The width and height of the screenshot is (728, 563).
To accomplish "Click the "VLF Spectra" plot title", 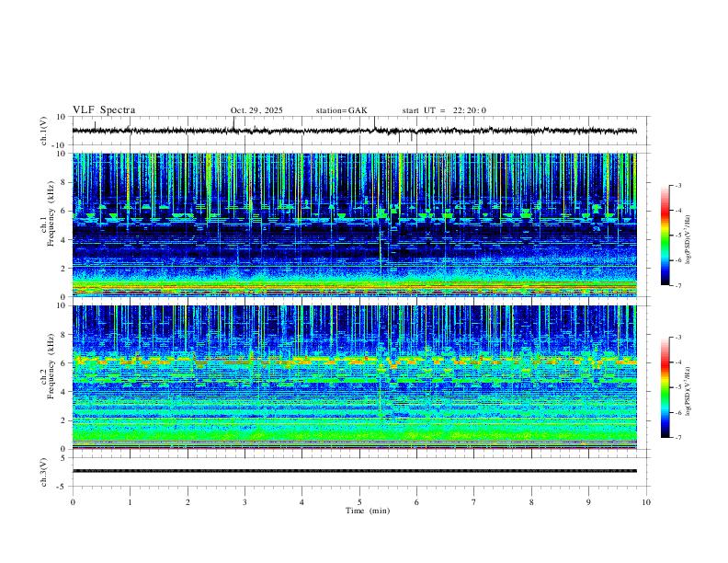I will (104, 110).
